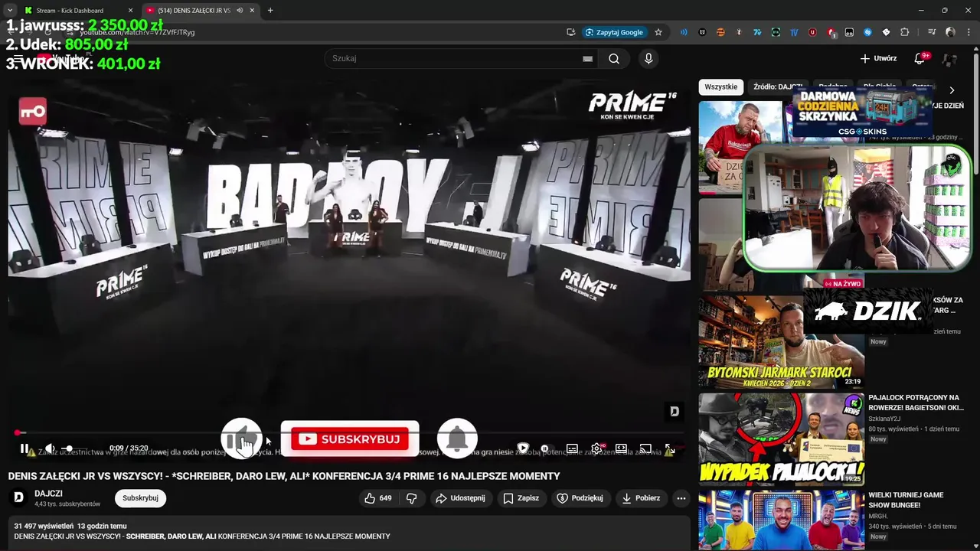Close the DENIS ZAŁĘCKI JR browser tab
This screenshot has width=980, height=551.
click(x=252, y=10)
